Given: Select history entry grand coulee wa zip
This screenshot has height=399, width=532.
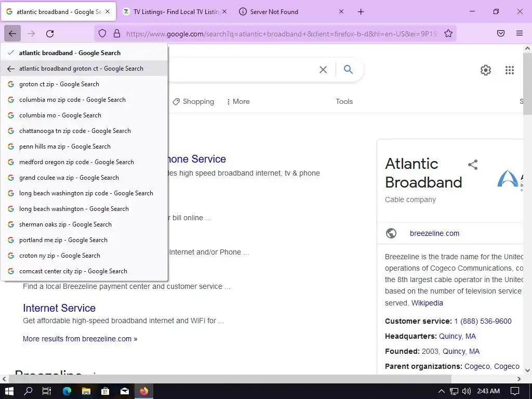Looking at the screenshot, I should pos(84,178).
